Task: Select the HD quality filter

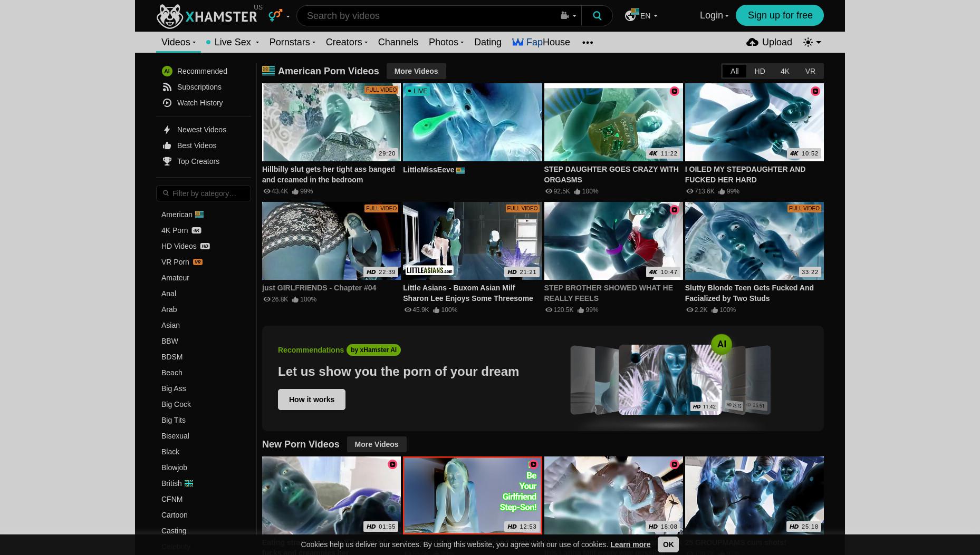Action: pyautogui.click(x=760, y=71)
